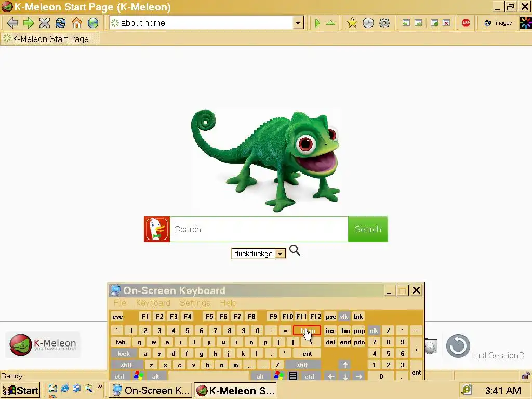Click the green Go play arrow

pos(317,23)
